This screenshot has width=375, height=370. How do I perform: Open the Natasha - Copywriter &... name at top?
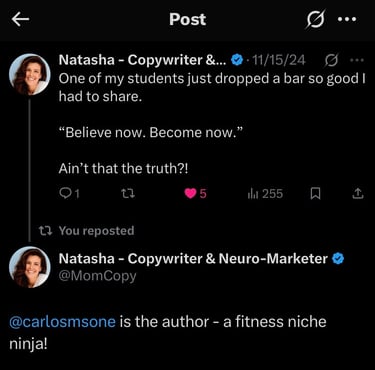[x=142, y=60]
